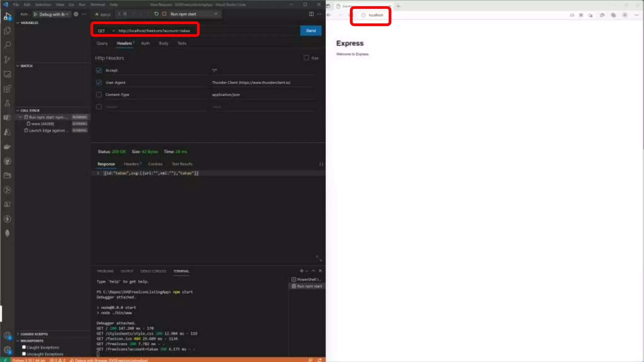
Task: Click the response Headers tab
Action: coord(132,164)
